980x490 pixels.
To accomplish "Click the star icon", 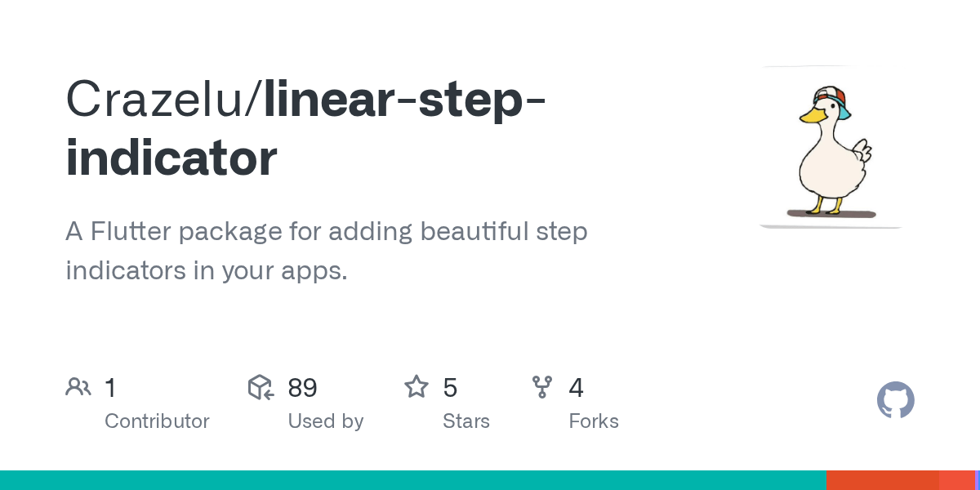I will pyautogui.click(x=416, y=387).
